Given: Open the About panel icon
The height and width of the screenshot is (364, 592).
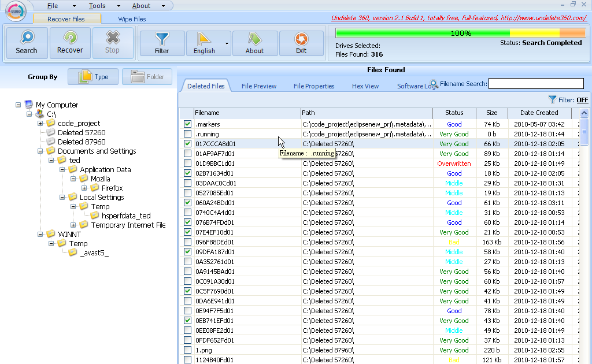Looking at the screenshot, I should click(x=254, y=43).
